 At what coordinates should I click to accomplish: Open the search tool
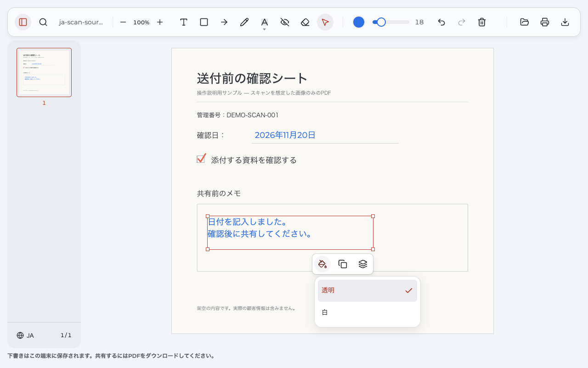[43, 22]
